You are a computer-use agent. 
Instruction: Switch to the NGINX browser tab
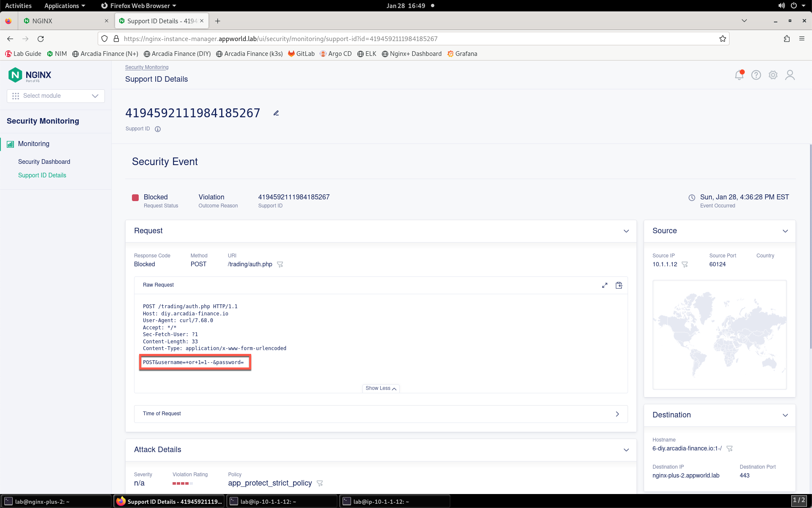click(x=64, y=21)
